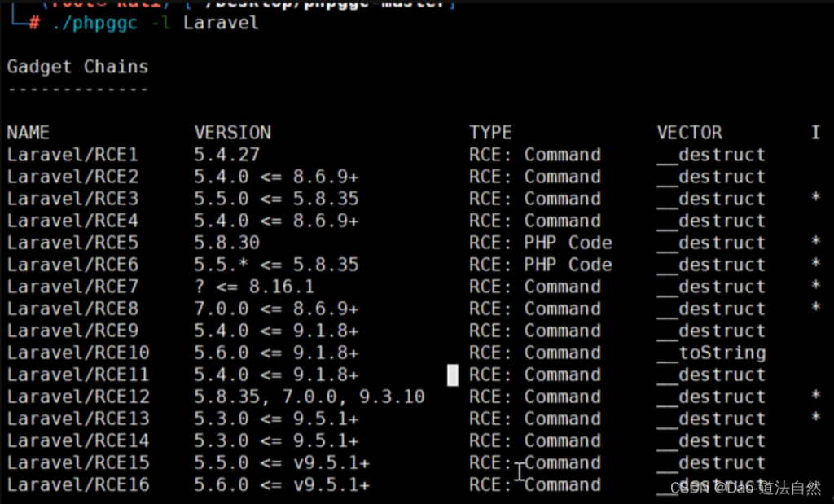
Task: Click the white block cursor in RCE11 row
Action: (453, 375)
